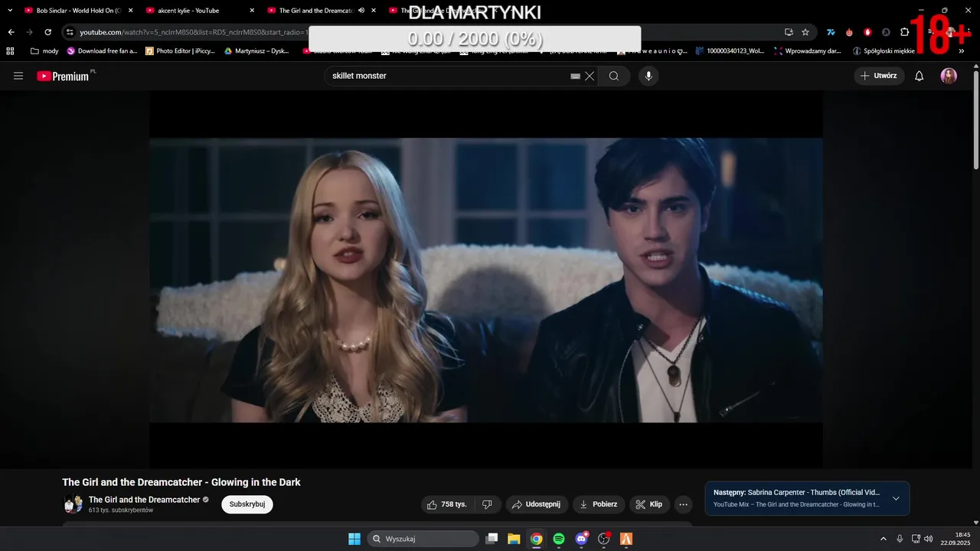The image size is (980, 551).
Task: Click the channel avatar thumbnail
Action: pos(73,504)
